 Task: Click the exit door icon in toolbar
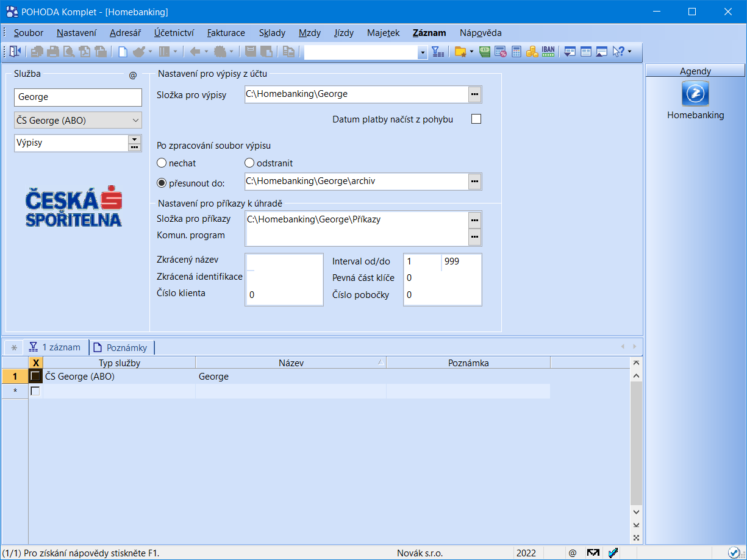click(15, 52)
